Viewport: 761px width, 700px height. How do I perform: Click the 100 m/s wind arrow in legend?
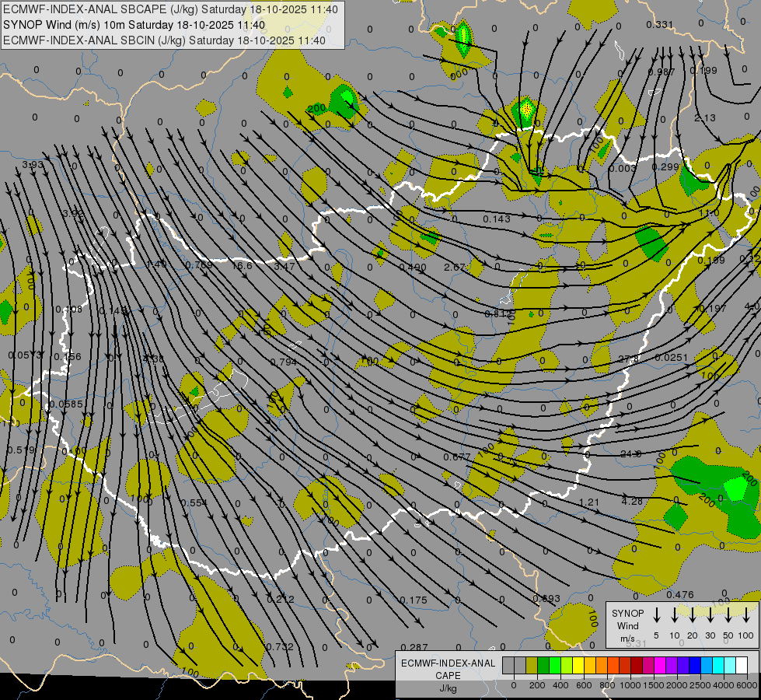coord(746,615)
